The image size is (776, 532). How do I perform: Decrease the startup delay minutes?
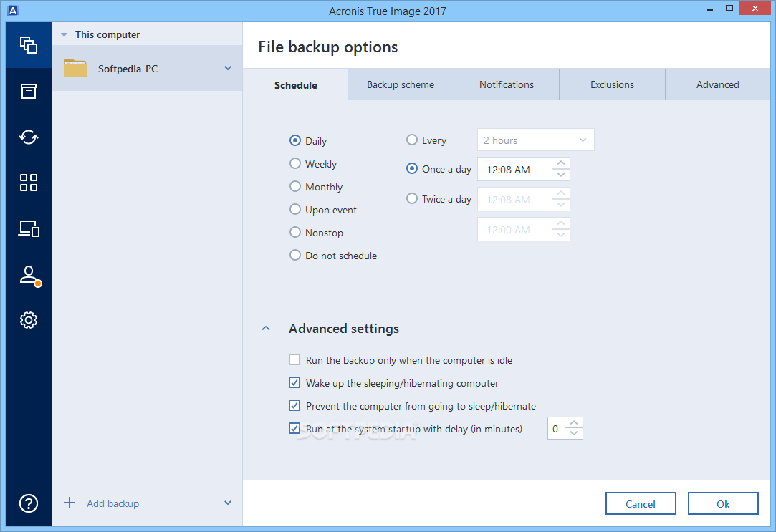click(x=574, y=434)
